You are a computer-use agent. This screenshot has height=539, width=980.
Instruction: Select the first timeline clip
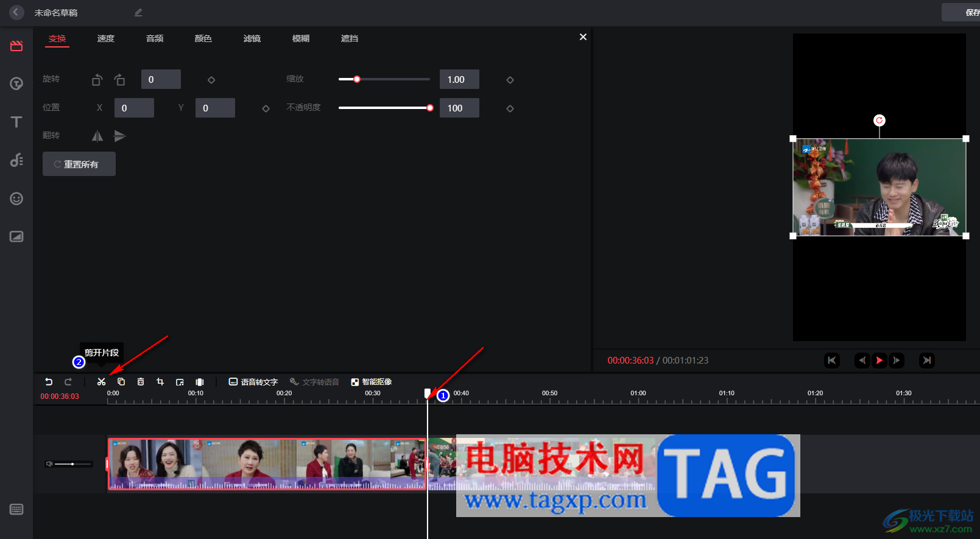pyautogui.click(x=267, y=464)
